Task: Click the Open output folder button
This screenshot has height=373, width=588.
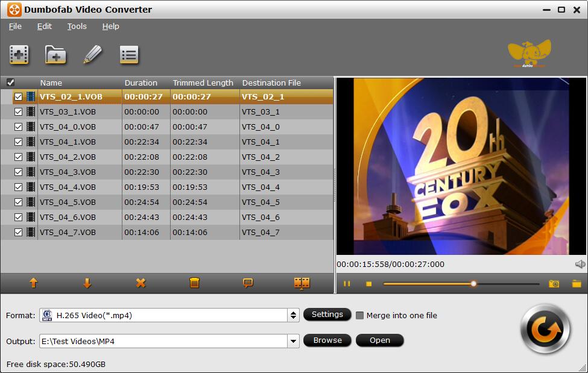Action: point(379,340)
